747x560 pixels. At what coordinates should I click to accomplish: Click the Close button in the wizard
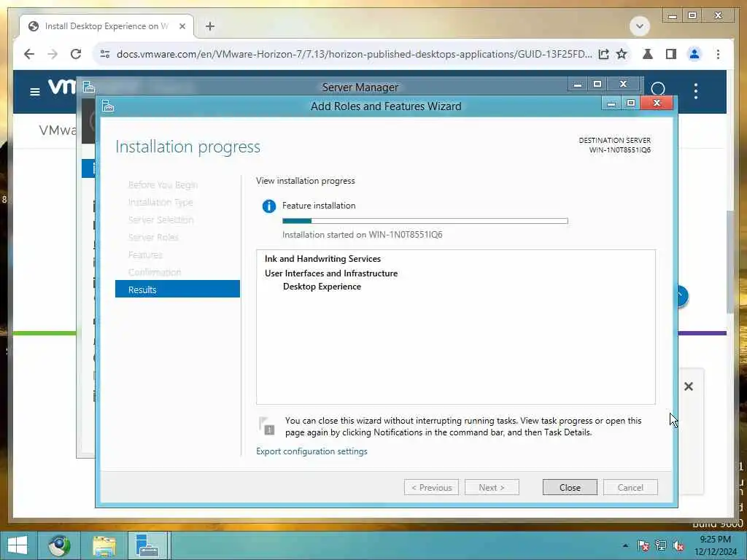[569, 487]
